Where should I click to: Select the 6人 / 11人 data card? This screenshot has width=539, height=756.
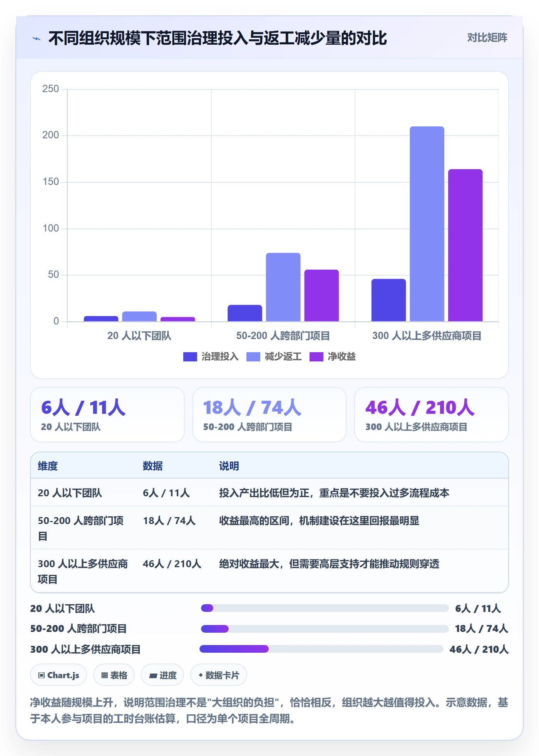pyautogui.click(x=107, y=415)
